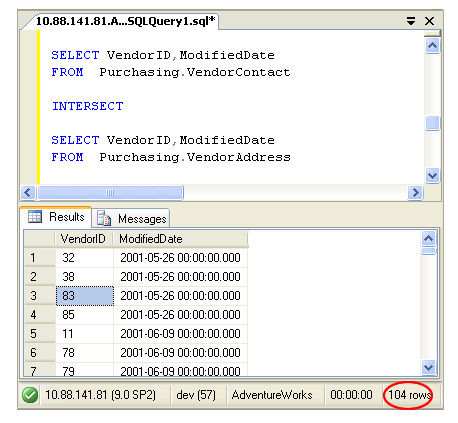
Task: Click the Messages tab icon
Action: coord(104,218)
